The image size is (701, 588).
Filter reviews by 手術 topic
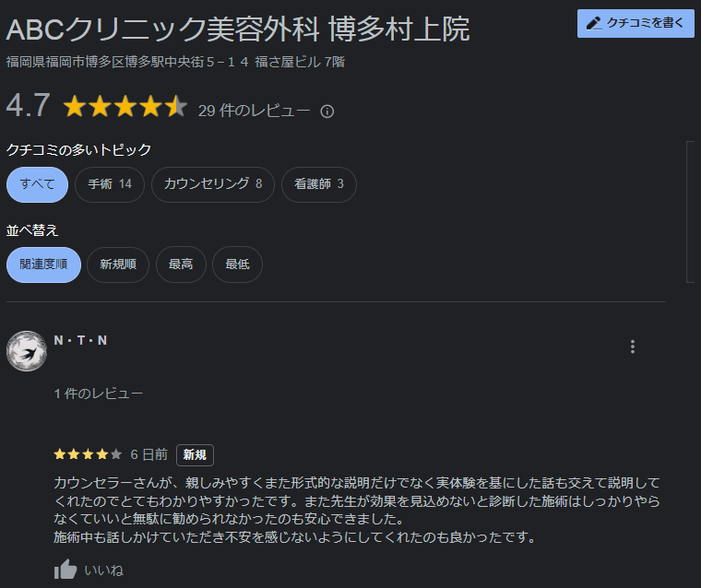point(110,184)
